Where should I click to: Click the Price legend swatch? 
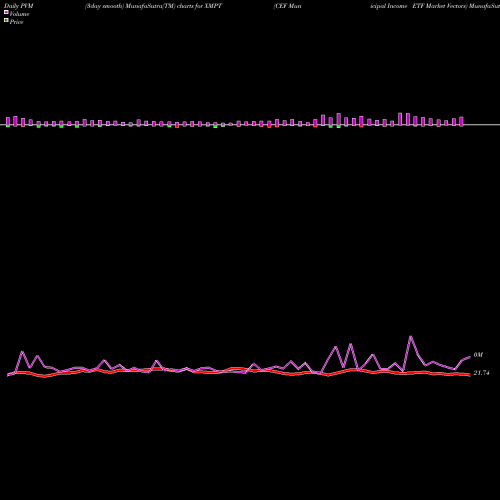(6, 20)
